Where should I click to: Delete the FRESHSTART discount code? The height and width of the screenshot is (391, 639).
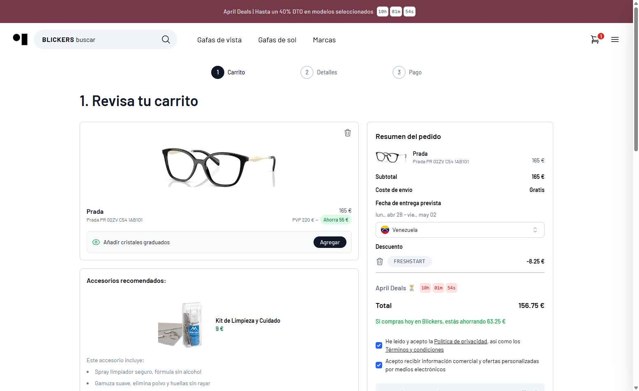[380, 262]
